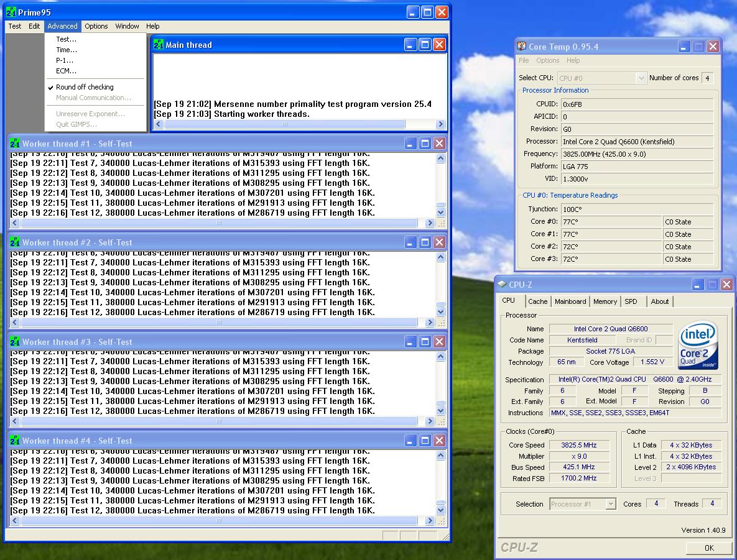
Task: Click the Core #0 temperature 77C value
Action: point(611,222)
